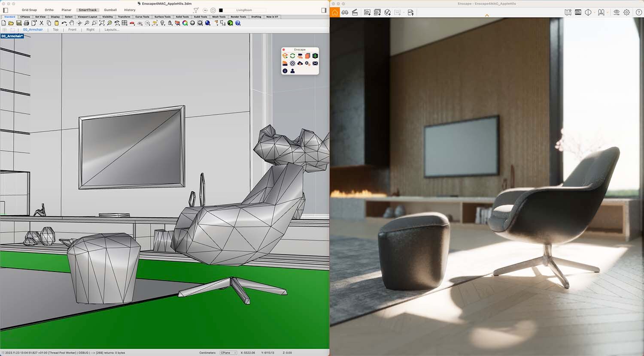The height and width of the screenshot is (356, 644).
Task: Open the video editor clapperboard icon
Action: point(355,12)
